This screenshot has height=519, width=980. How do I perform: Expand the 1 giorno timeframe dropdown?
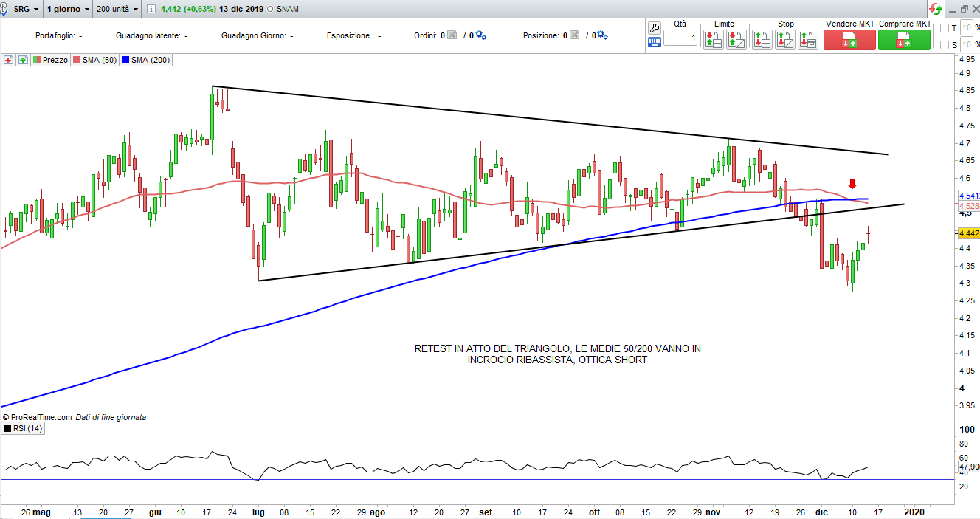pos(67,10)
